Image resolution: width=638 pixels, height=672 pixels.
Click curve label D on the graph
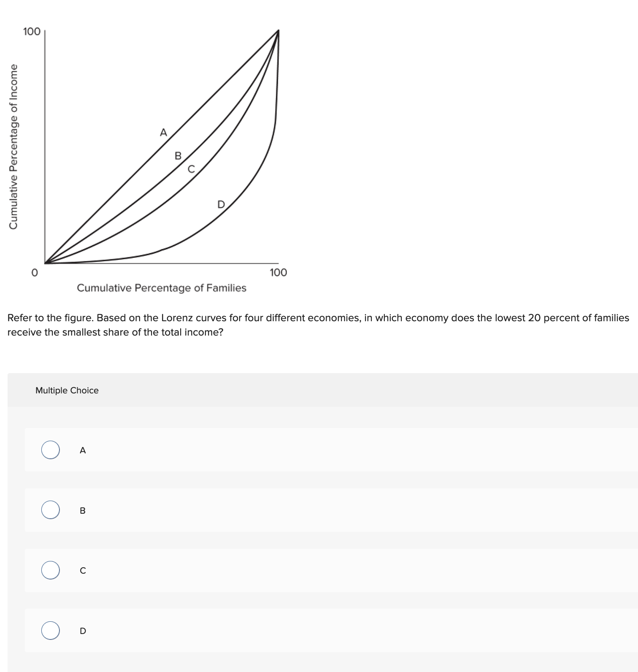[x=221, y=205]
